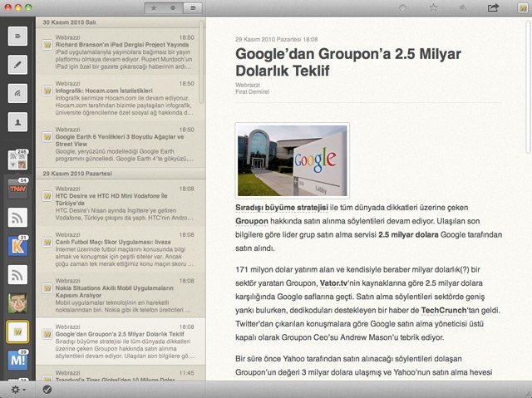Viewport: 532px width, 398px height.
Task: Select the people silhouette icon in sidebar
Action: click(17, 121)
